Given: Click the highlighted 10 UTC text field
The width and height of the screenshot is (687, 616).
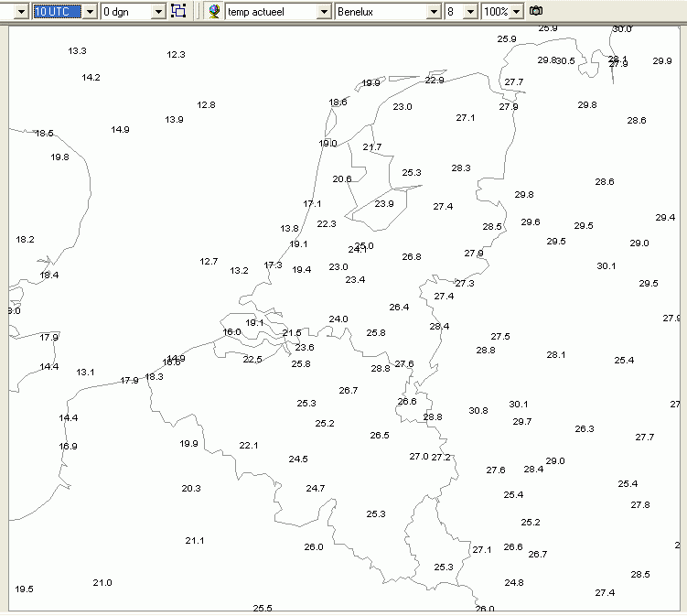Looking at the screenshot, I should tap(58, 12).
